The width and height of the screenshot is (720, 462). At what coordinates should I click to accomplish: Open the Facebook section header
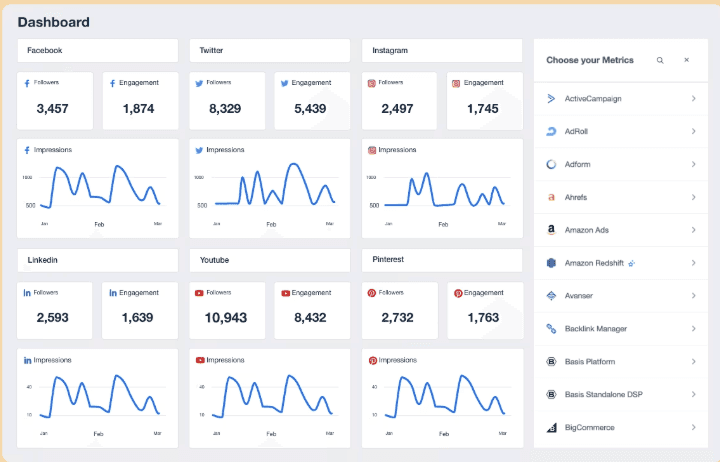[x=98, y=51]
